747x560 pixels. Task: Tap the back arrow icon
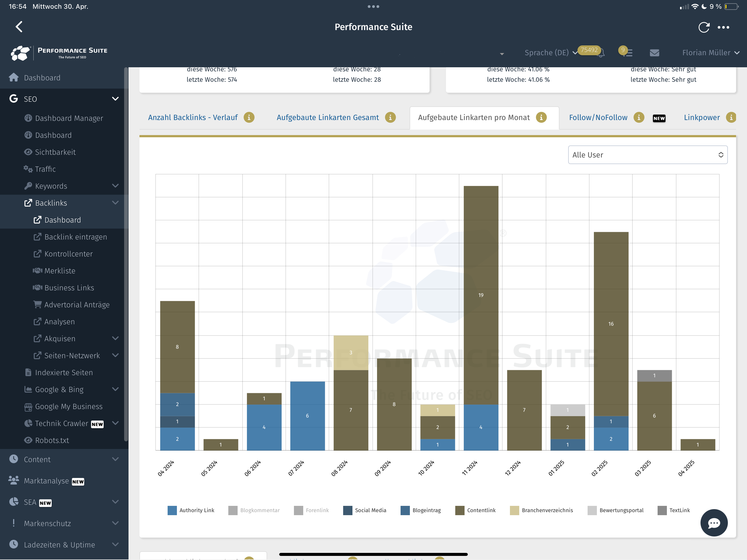19,27
